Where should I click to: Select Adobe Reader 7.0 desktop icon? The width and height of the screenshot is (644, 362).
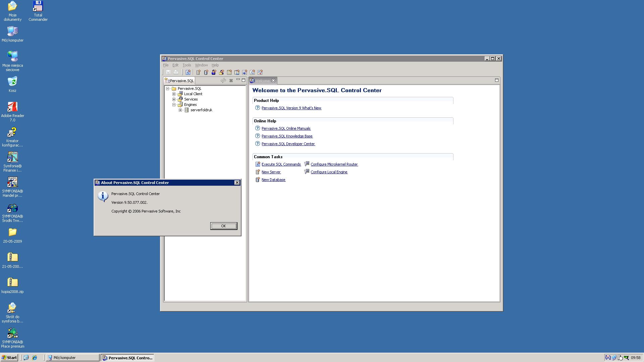click(12, 112)
